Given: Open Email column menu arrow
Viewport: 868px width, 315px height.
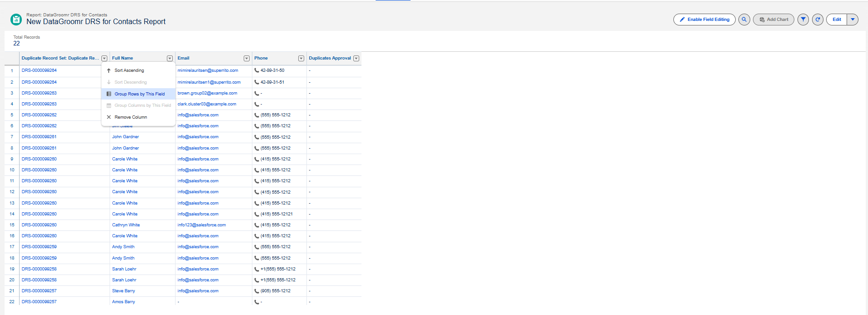Looking at the screenshot, I should pos(246,58).
